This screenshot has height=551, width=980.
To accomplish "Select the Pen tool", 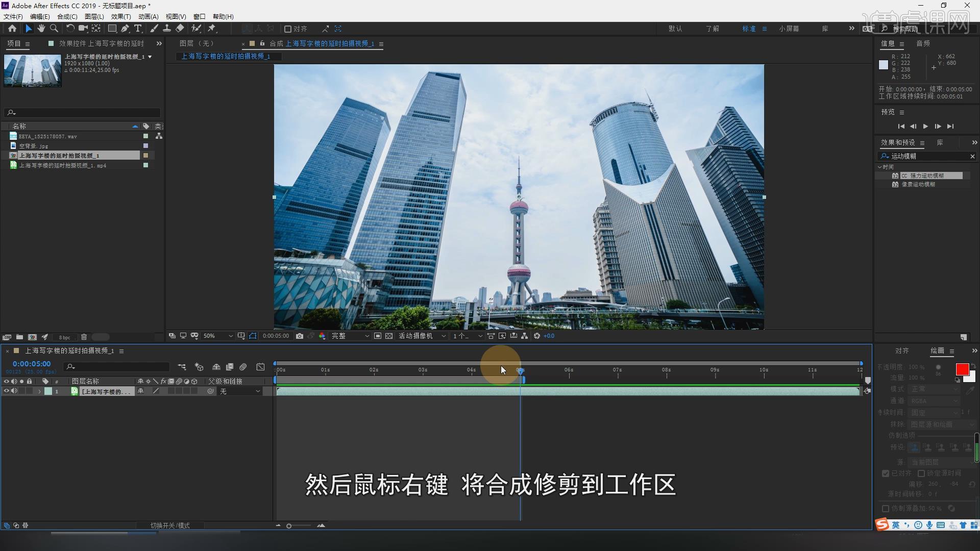I will click(x=125, y=29).
